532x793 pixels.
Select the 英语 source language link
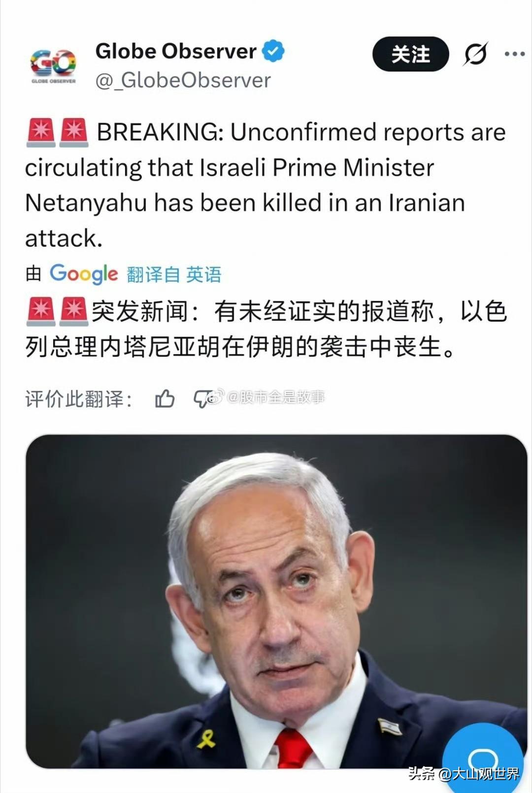(204, 274)
